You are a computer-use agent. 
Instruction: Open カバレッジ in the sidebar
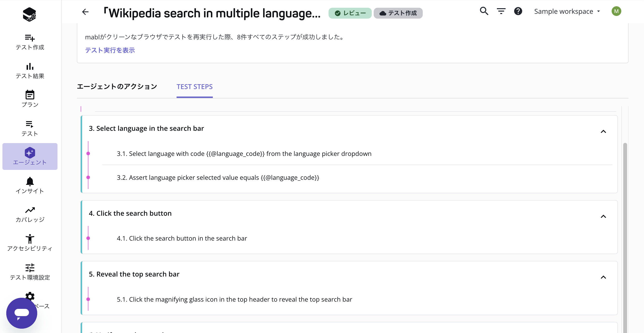pyautogui.click(x=30, y=215)
